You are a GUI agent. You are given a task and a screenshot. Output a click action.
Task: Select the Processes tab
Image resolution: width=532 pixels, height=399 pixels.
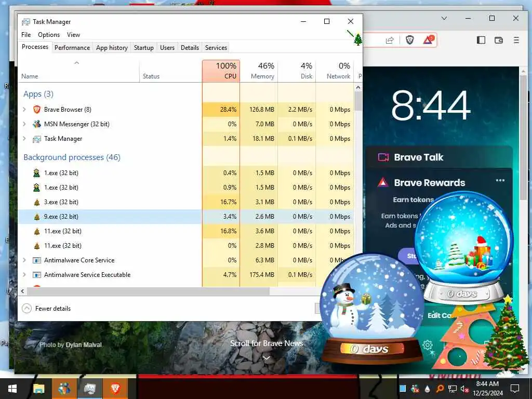[x=35, y=47]
